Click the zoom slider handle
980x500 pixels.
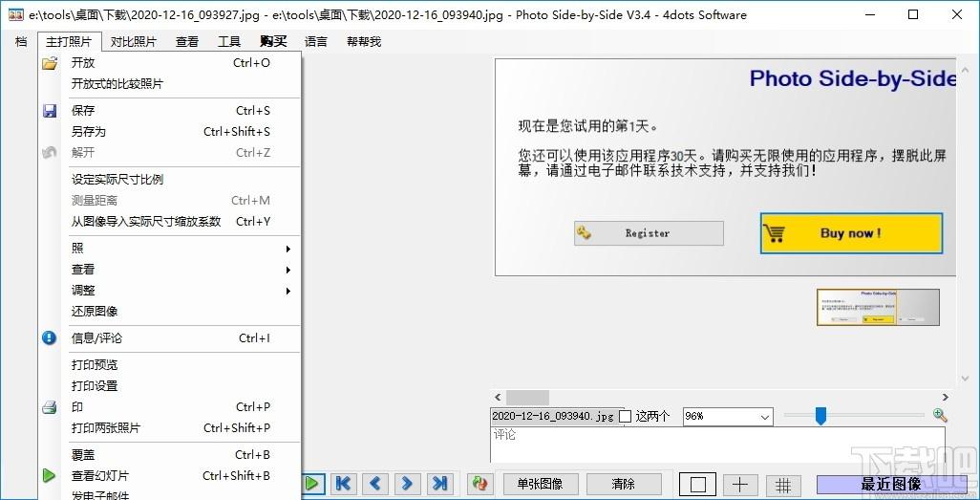point(820,416)
